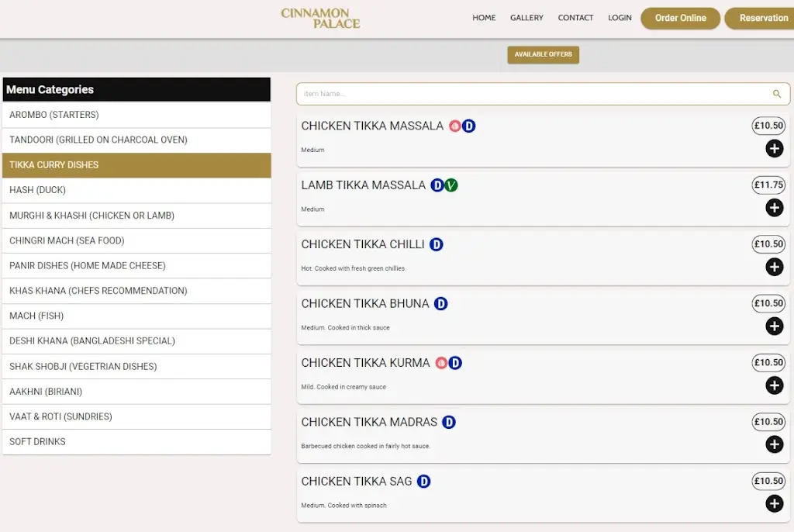Click the search magnifier icon
Viewport: 794px width, 532px height.
[776, 93]
